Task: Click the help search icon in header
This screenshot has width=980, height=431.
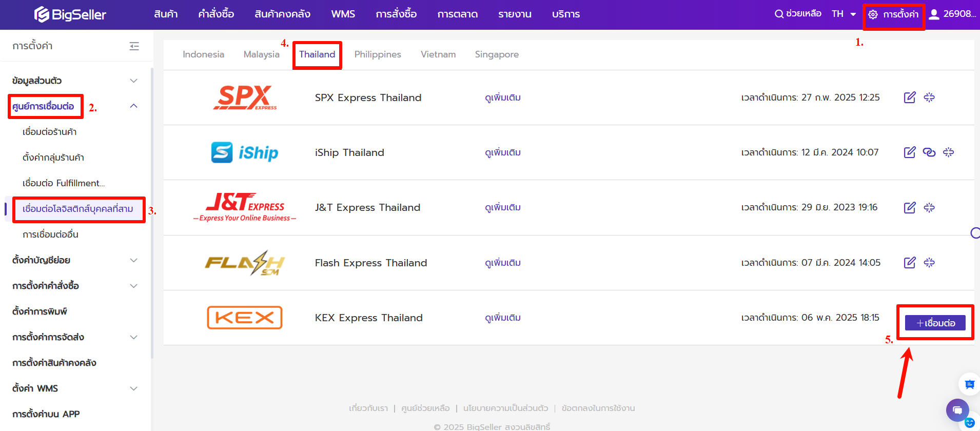Action: pyautogui.click(x=779, y=14)
